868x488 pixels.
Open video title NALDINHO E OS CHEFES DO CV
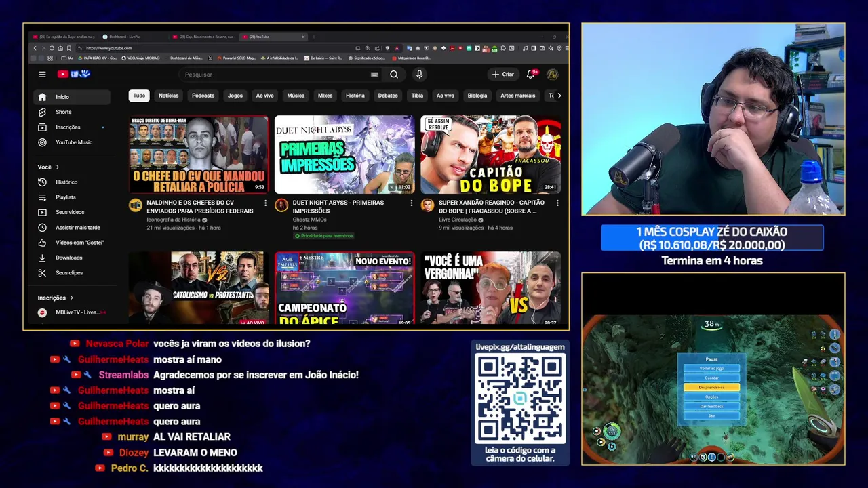pos(199,207)
